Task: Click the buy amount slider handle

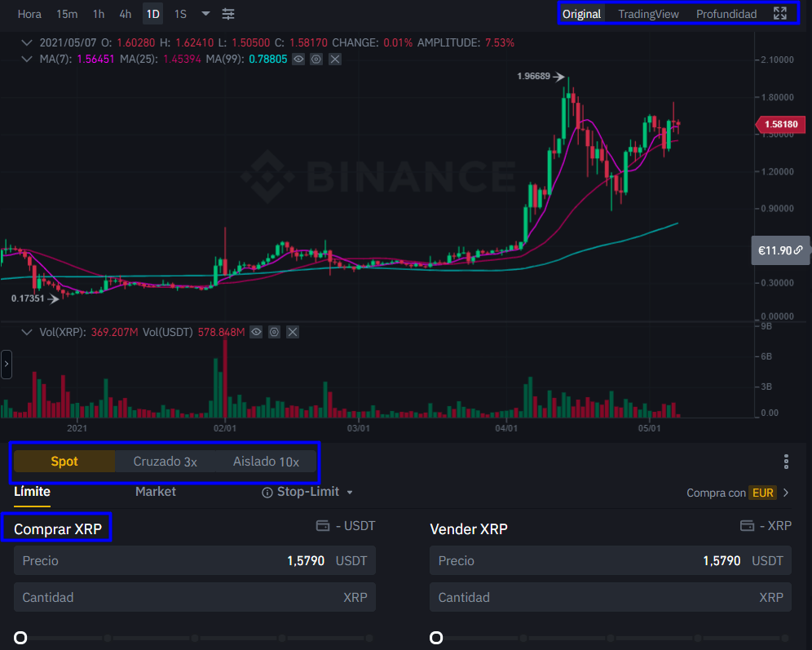Action: tap(20, 638)
